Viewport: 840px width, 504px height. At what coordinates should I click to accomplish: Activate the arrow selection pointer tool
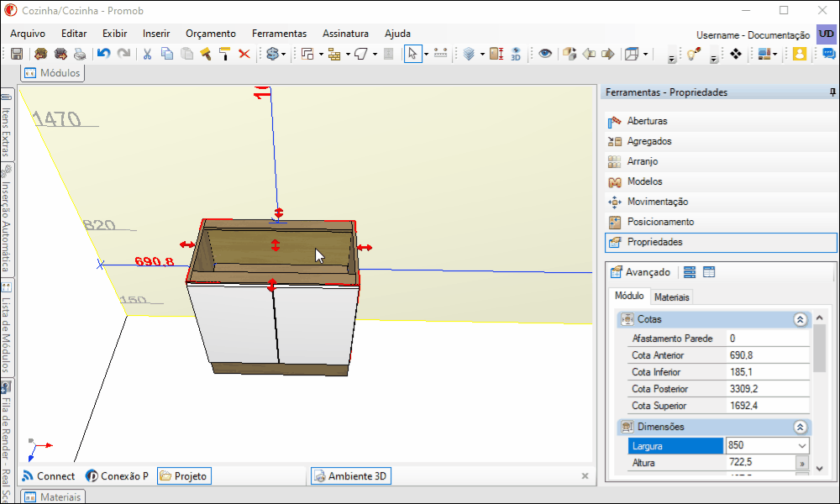[412, 54]
